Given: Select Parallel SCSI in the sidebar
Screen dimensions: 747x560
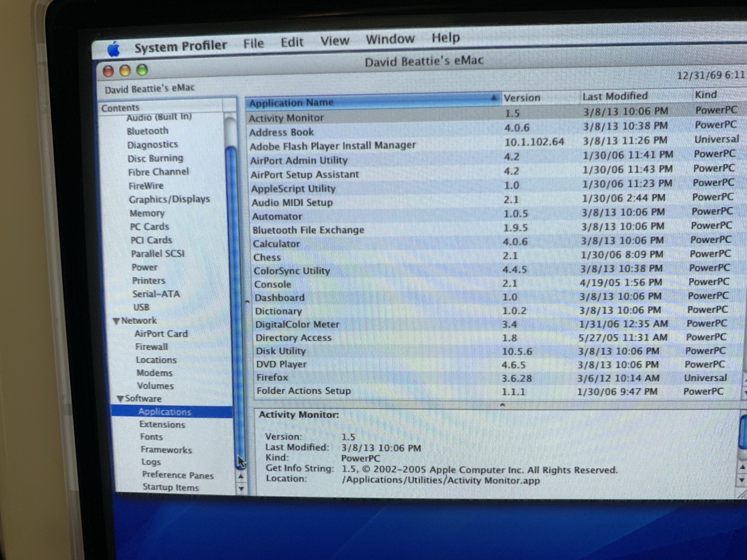Looking at the screenshot, I should coord(158,254).
